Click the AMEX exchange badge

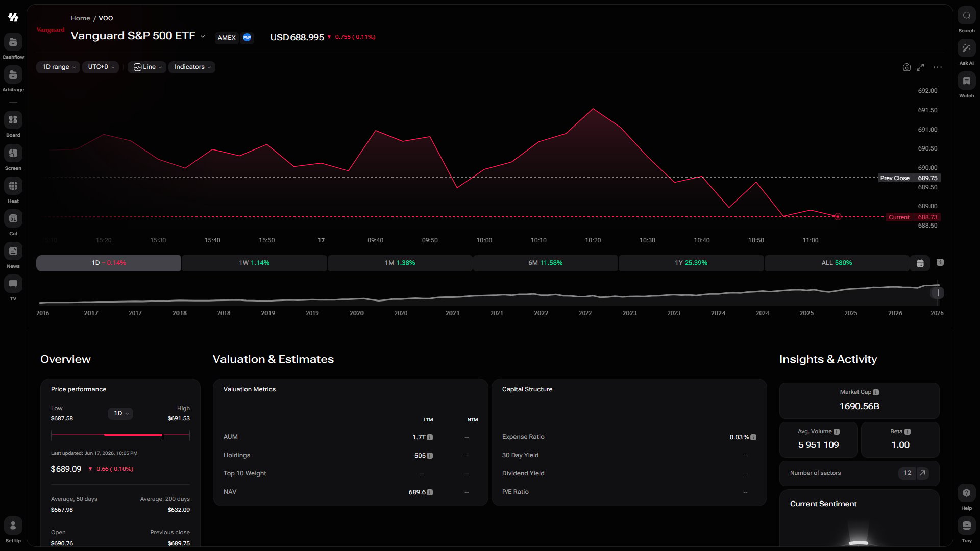pyautogui.click(x=227, y=37)
